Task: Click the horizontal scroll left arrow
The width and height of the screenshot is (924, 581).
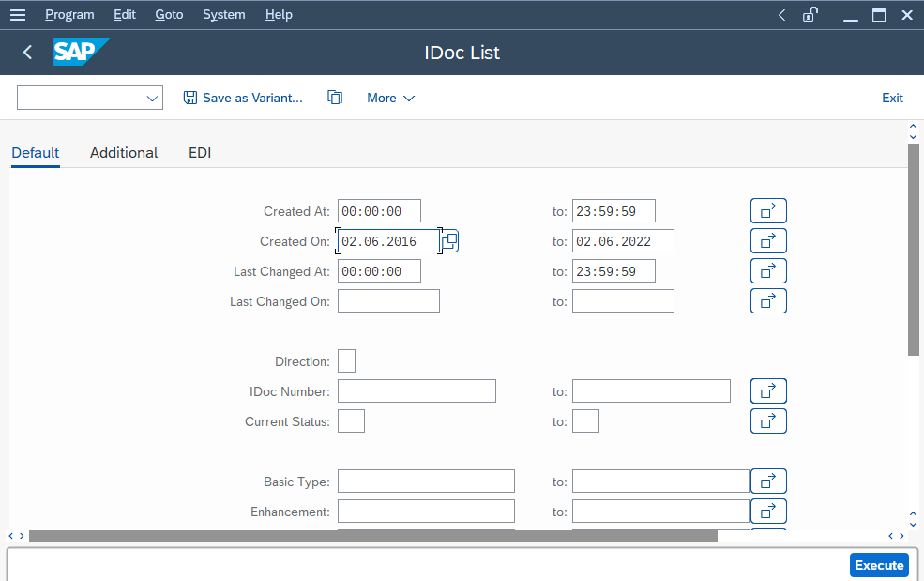Action: 10,536
